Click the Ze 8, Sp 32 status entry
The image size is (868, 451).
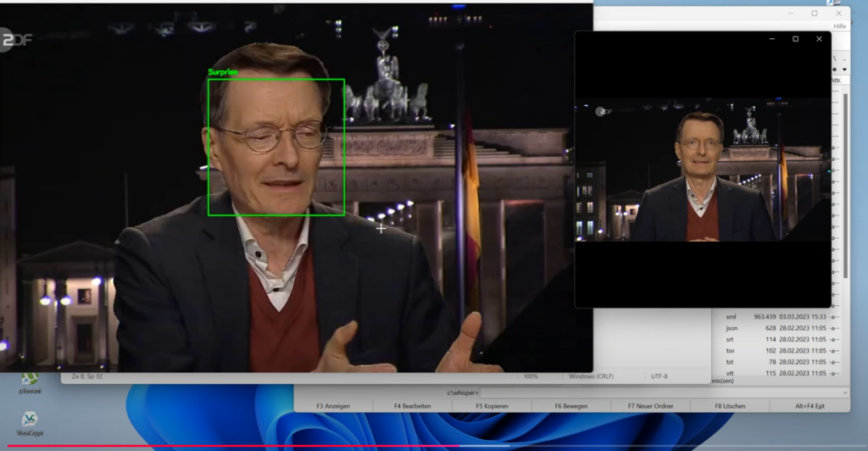click(x=87, y=376)
